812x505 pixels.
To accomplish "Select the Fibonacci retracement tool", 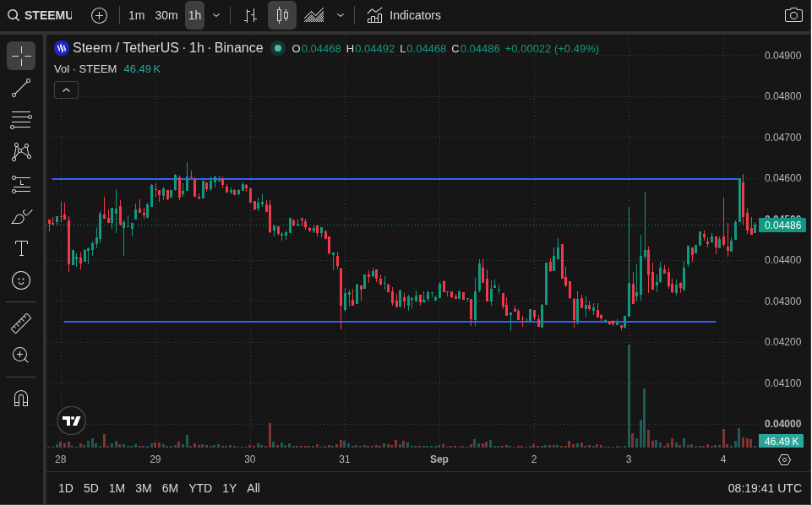I will coord(21,120).
